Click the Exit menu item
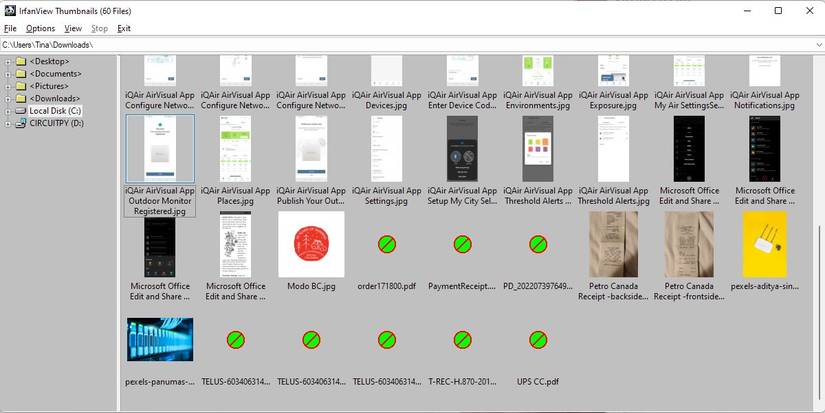The width and height of the screenshot is (825, 413). click(x=124, y=28)
